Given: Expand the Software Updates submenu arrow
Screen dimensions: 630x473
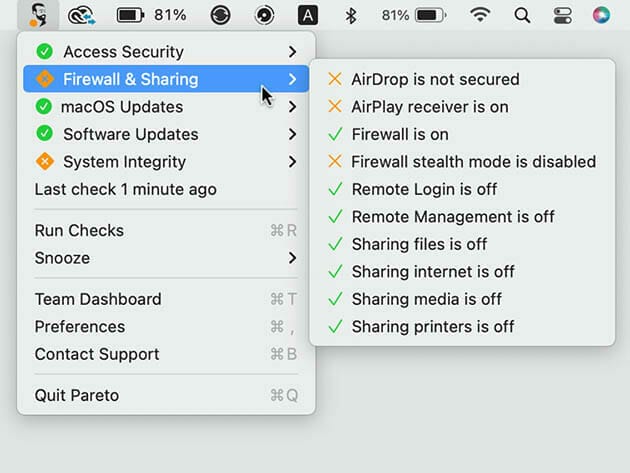Looking at the screenshot, I should (x=292, y=134).
